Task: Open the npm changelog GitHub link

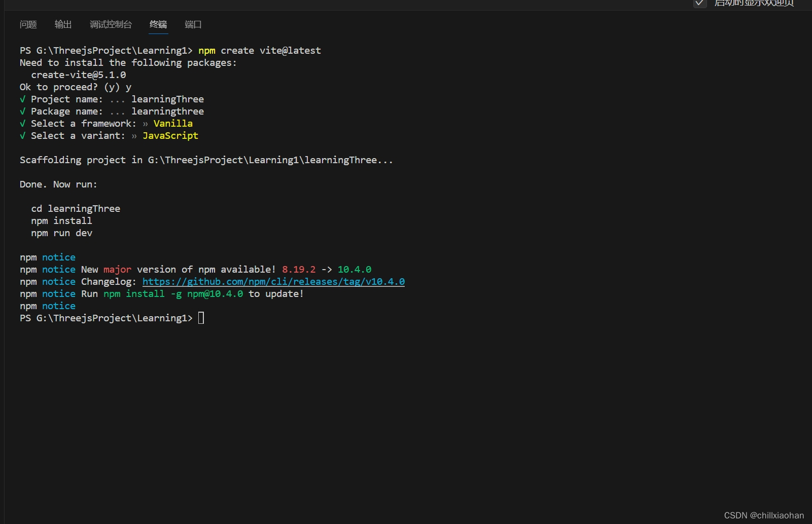Action: pos(273,282)
